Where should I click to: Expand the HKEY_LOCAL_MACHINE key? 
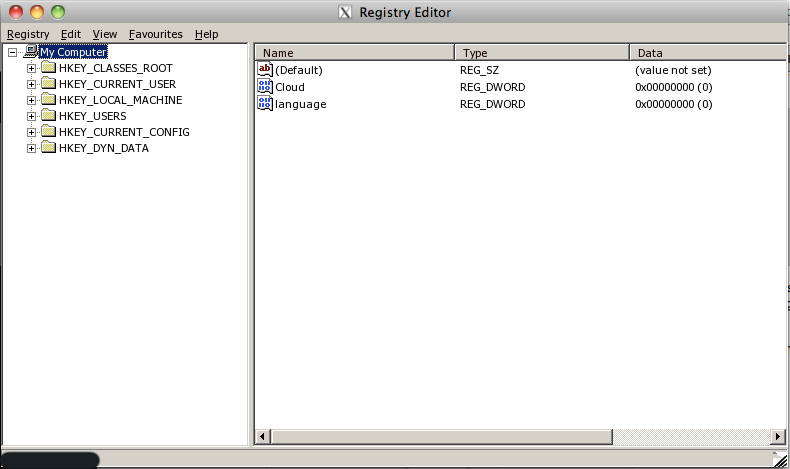pos(31,100)
